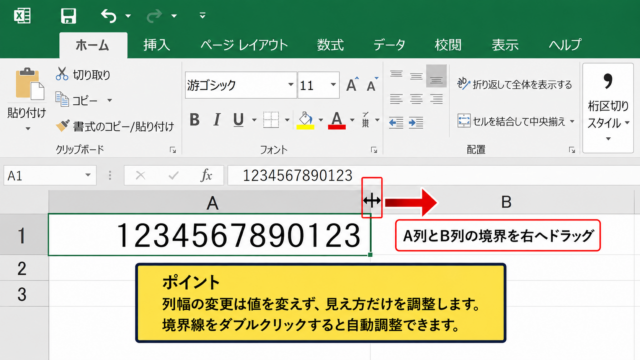The image size is (640, 360).
Task: Confirm entry with checkmark icon
Action: pos(173,176)
